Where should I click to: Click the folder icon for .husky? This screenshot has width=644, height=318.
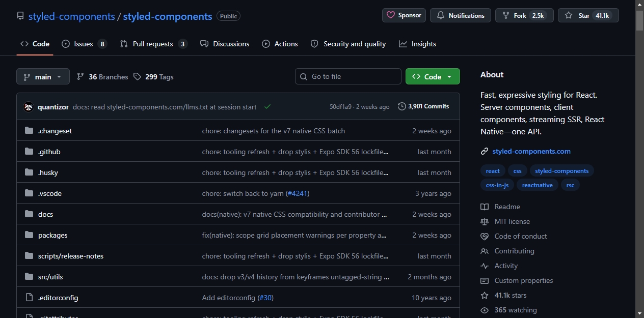(x=29, y=172)
